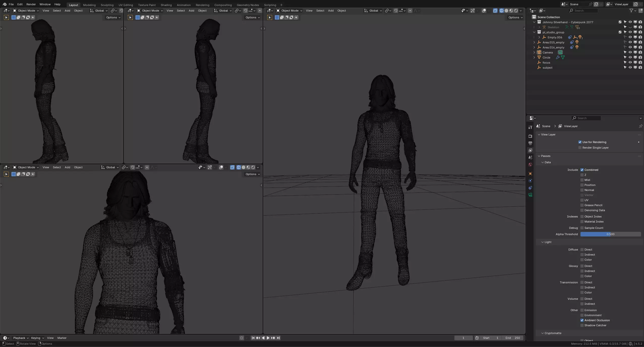
Task: Open the Scene properties tab
Action: tap(530, 157)
